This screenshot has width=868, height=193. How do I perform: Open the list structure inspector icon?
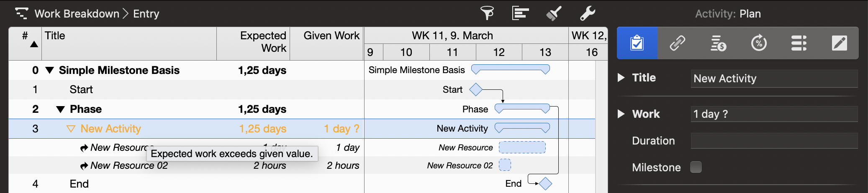coord(799,43)
